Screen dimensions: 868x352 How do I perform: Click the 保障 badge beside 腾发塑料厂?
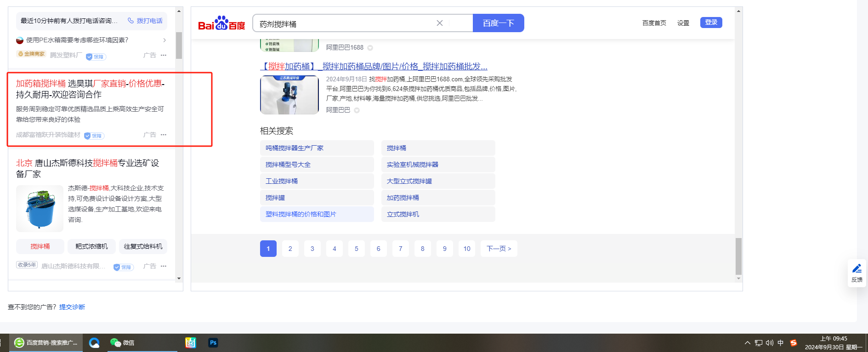[x=96, y=57]
